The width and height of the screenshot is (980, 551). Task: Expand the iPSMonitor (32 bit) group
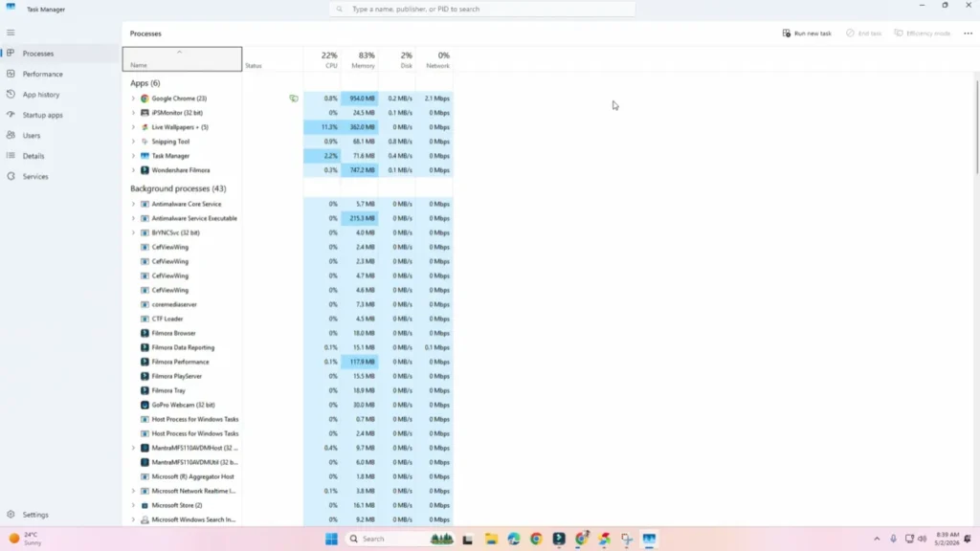click(133, 113)
